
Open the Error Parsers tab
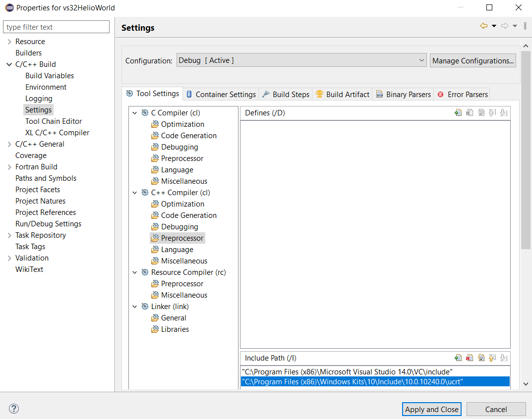(x=462, y=94)
